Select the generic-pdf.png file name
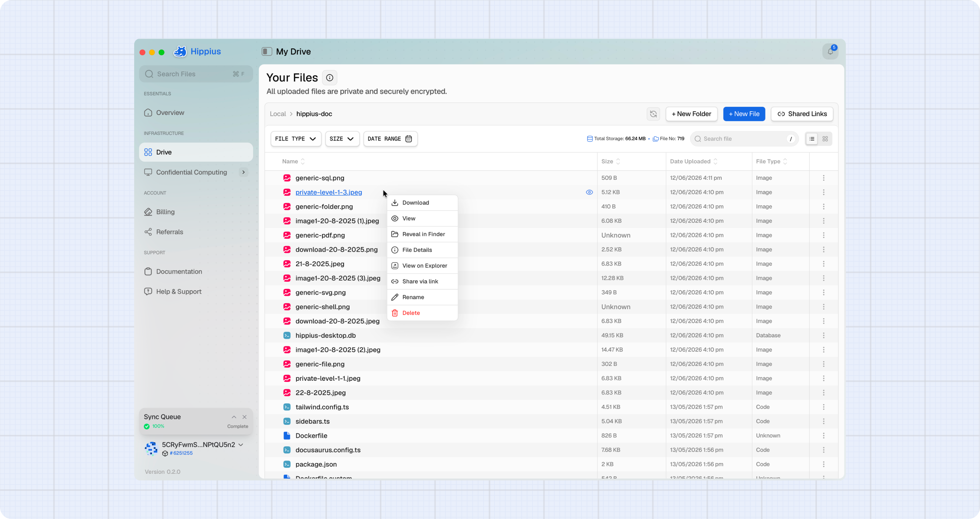The image size is (980, 519). (x=320, y=235)
